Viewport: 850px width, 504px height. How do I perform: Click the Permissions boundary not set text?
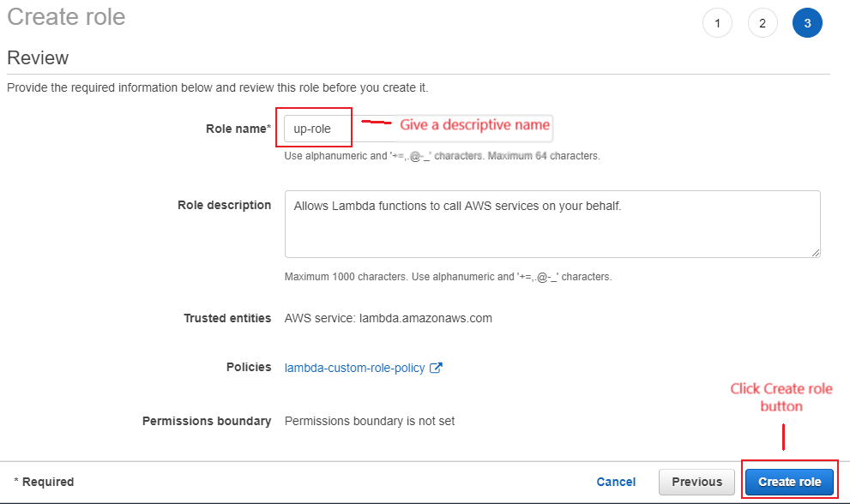(369, 421)
